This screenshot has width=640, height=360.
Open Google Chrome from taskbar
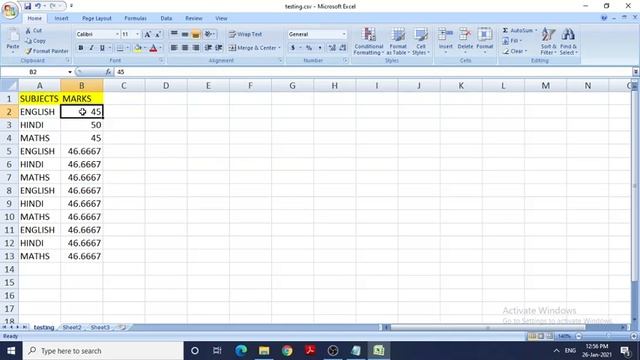(x=287, y=351)
